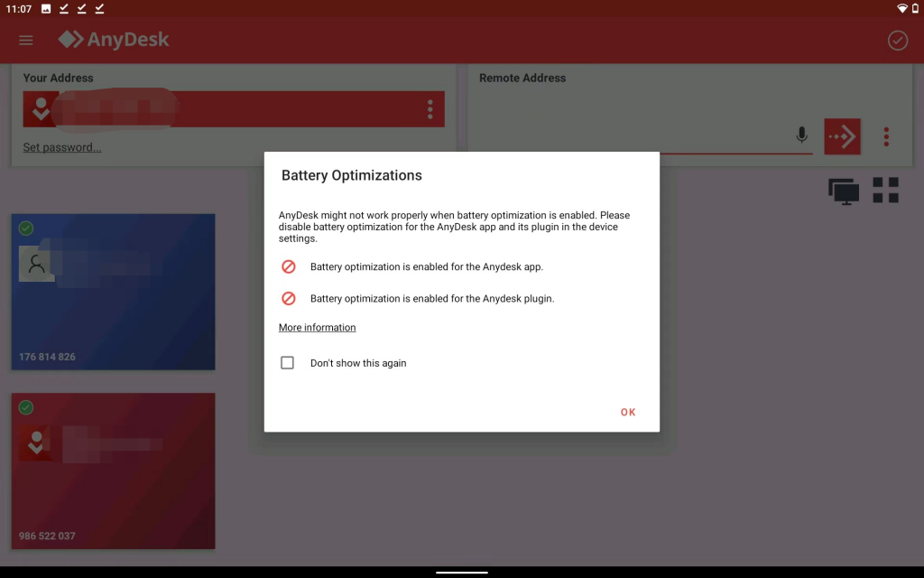Viewport: 924px width, 578px height.
Task: Select text 'Battery optimization is enabled for the Anydesk app.'
Action: coord(427,266)
